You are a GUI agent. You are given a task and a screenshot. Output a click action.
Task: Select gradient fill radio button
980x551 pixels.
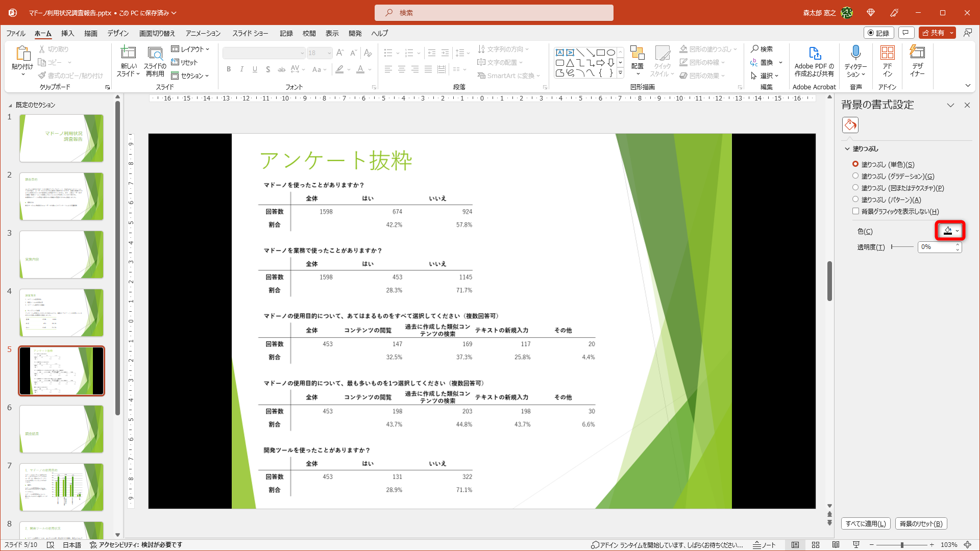click(855, 176)
